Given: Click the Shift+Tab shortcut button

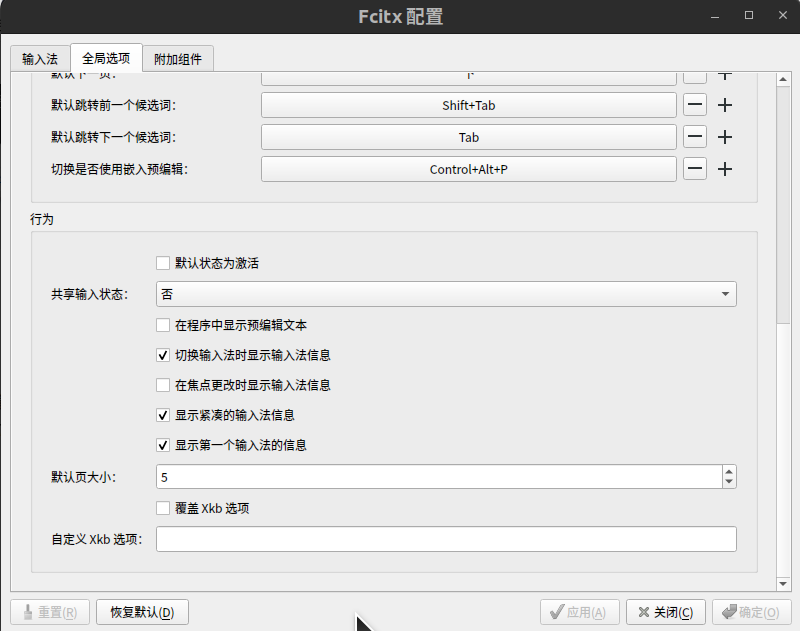Looking at the screenshot, I should click(468, 105).
